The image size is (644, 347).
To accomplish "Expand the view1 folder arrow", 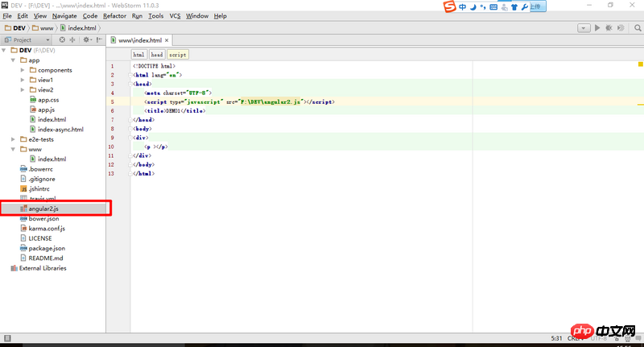I will [x=23, y=80].
